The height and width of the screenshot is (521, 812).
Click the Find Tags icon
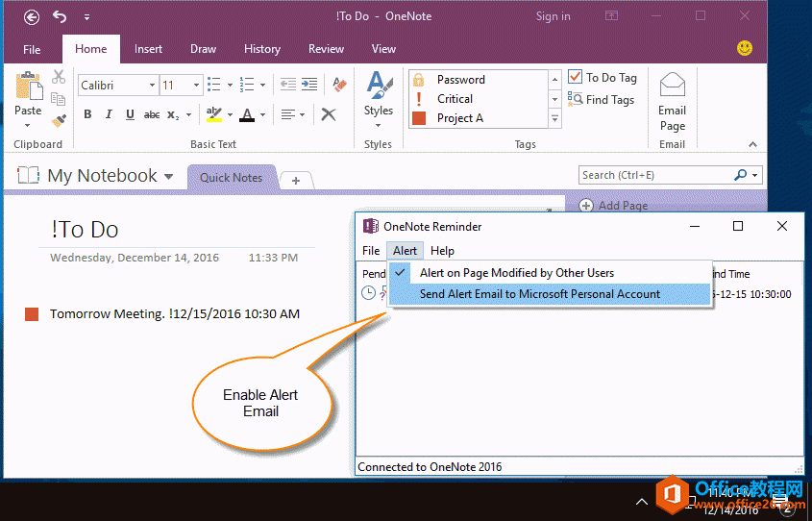[x=576, y=99]
